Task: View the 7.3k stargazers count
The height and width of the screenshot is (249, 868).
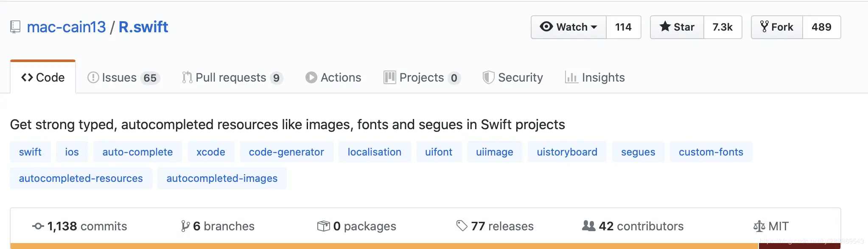Action: tap(722, 27)
